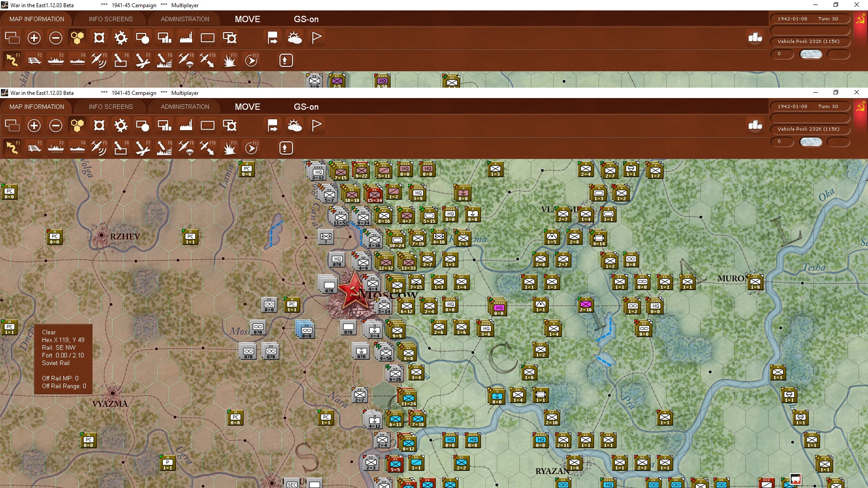Select F5 air recon mode, front window

pos(99,148)
